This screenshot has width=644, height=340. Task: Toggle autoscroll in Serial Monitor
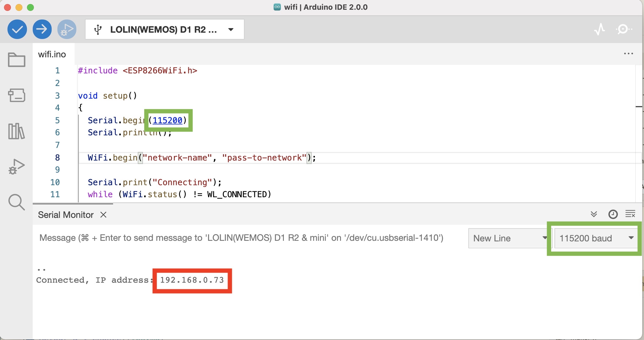[594, 214]
